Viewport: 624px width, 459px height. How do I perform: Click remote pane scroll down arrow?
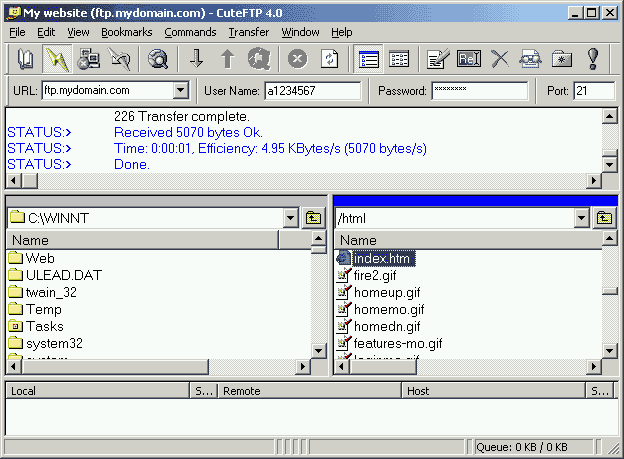tap(610, 350)
